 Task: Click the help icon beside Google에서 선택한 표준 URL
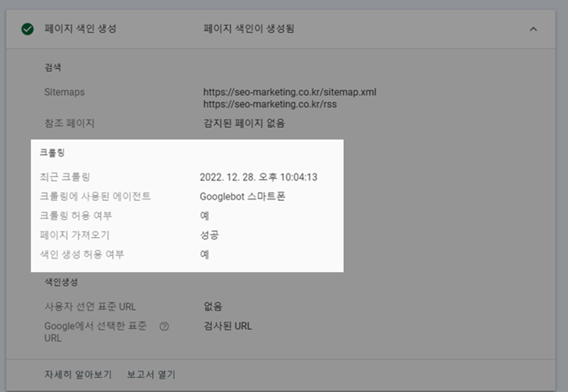coord(164,327)
